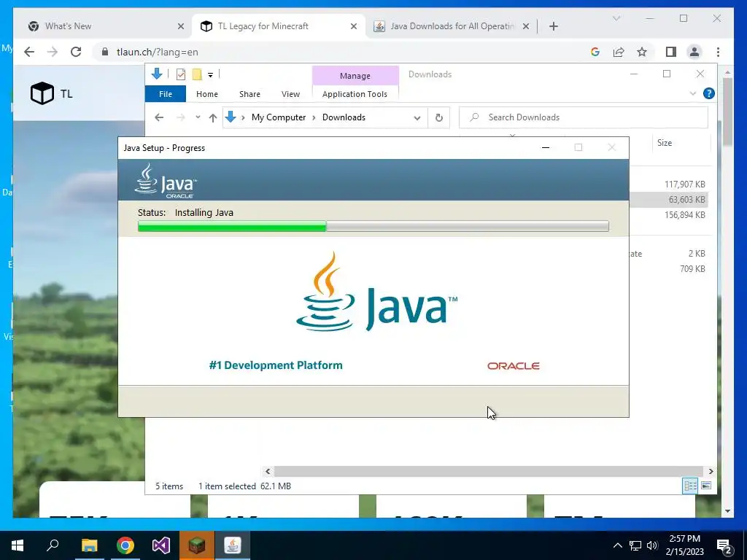Screen dimensions: 747x560
Task: Select the 709 KB file row
Action: [x=668, y=268]
